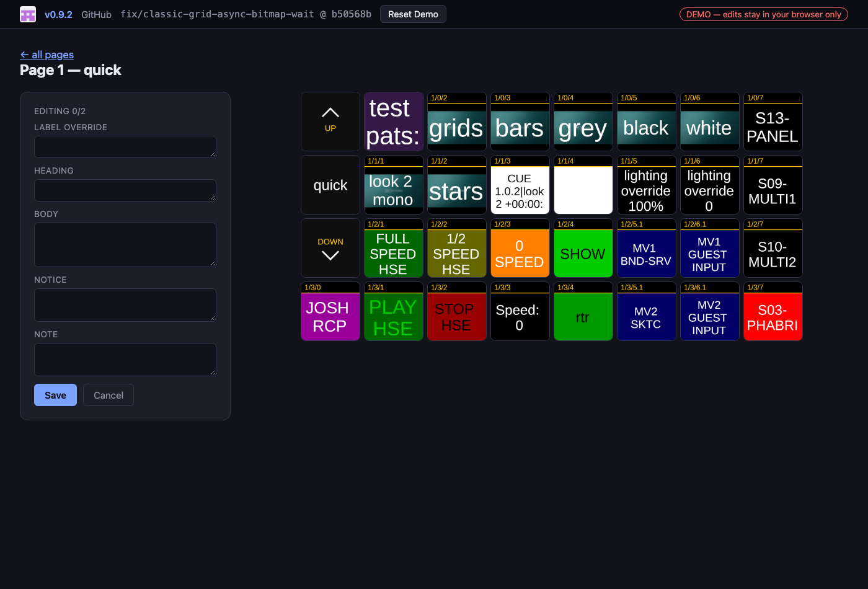868x589 pixels.
Task: Select the MV1 BND-SRV button
Action: pos(647,248)
